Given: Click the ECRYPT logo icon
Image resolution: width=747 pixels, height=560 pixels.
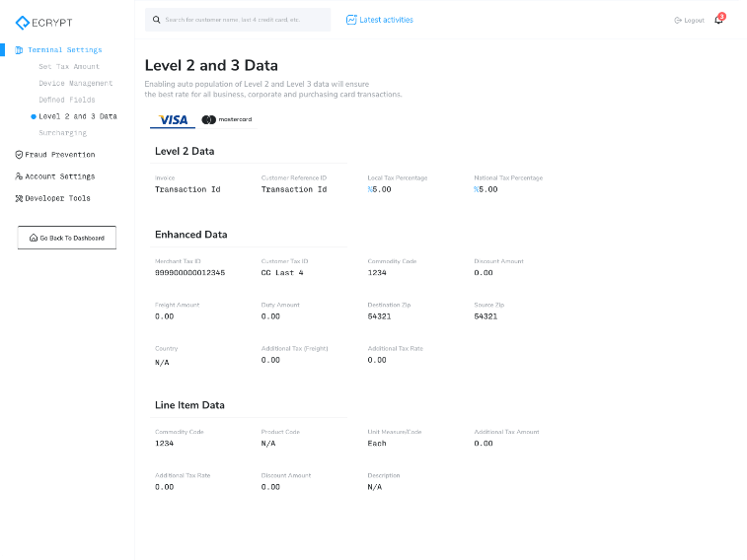Looking at the screenshot, I should click(x=23, y=22).
